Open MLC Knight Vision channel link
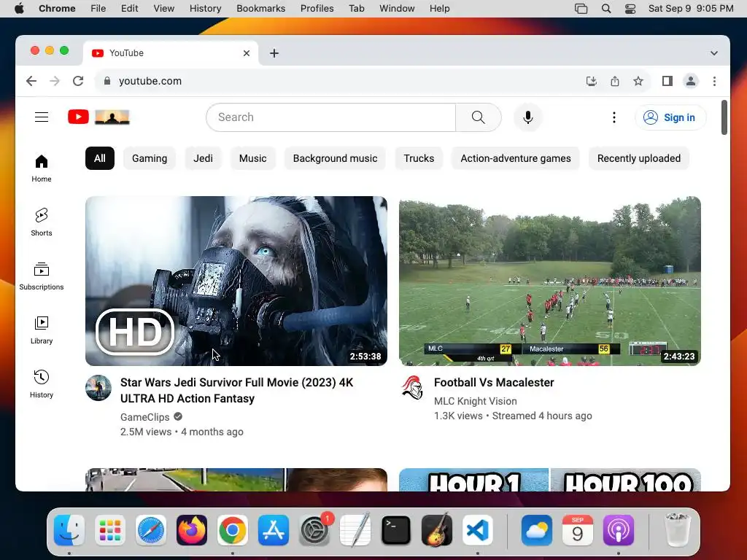The image size is (747, 560). [x=476, y=401]
